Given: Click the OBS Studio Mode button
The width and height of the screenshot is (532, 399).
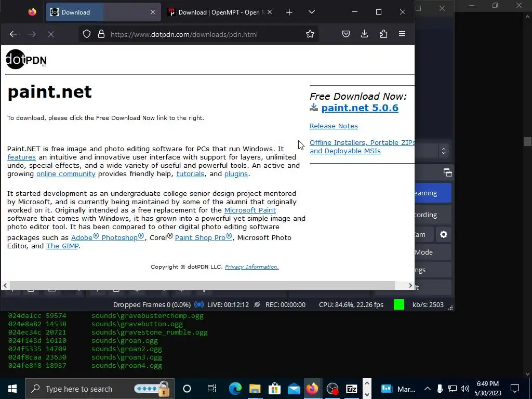Looking at the screenshot, I should tap(433, 252).
